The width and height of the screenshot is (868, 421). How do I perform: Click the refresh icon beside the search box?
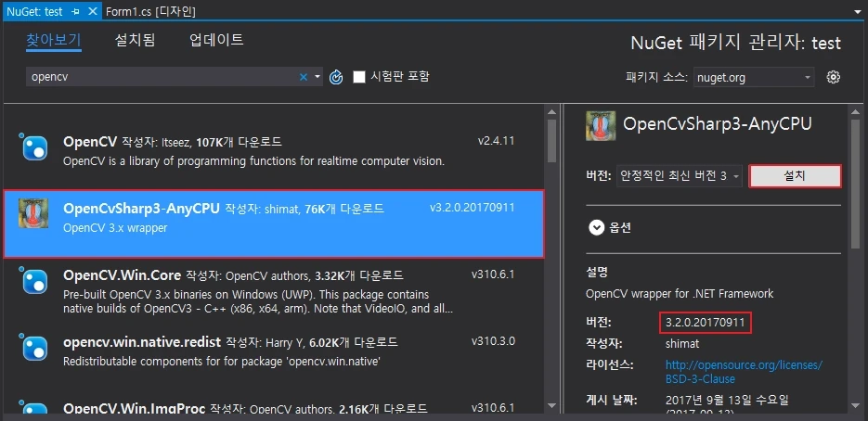pos(337,77)
